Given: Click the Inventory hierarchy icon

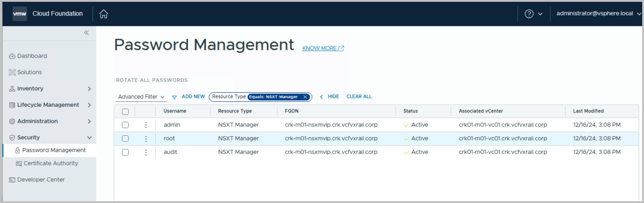Looking at the screenshot, I should pyautogui.click(x=12, y=89).
